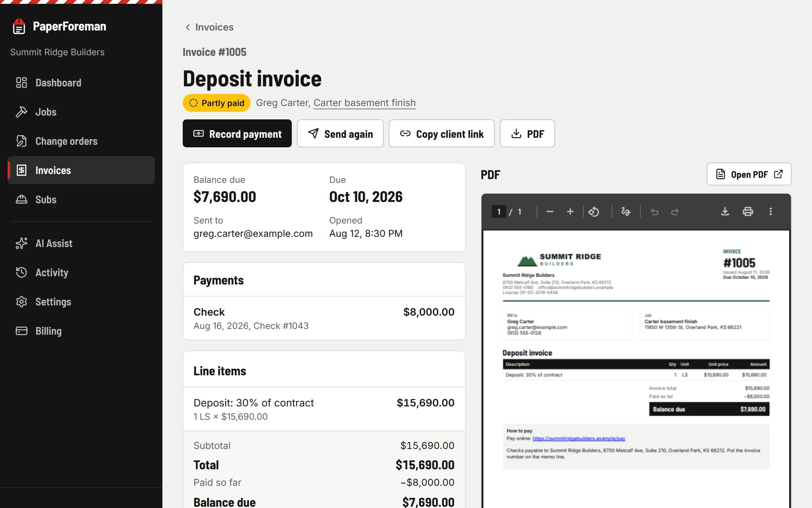The width and height of the screenshot is (812, 508).
Task: Open the pay online link in PDF
Action: tap(579, 438)
